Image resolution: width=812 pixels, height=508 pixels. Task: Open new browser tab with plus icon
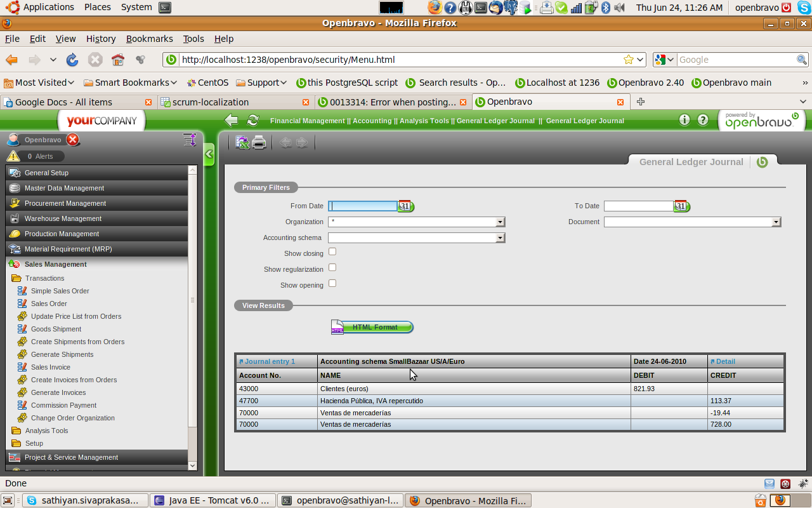click(x=641, y=102)
